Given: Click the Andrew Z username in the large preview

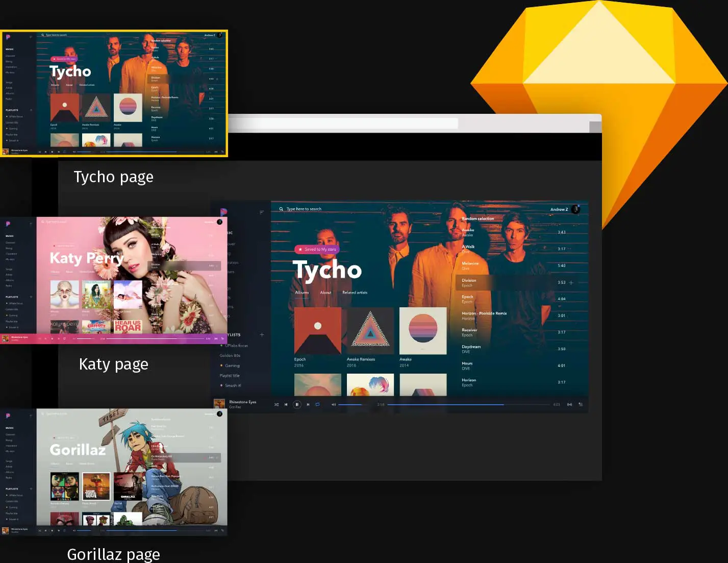Looking at the screenshot, I should pyautogui.click(x=559, y=209).
